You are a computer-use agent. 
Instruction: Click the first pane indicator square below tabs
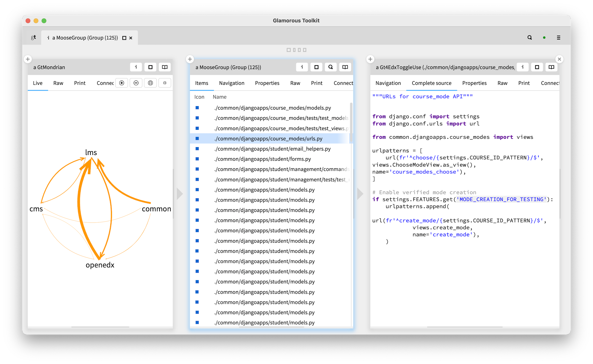tap(288, 50)
